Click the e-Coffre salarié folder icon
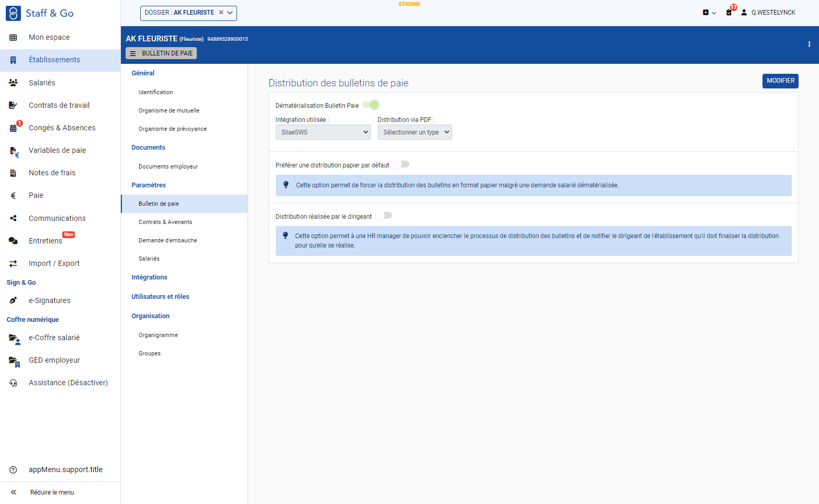819x504 pixels. tap(14, 339)
